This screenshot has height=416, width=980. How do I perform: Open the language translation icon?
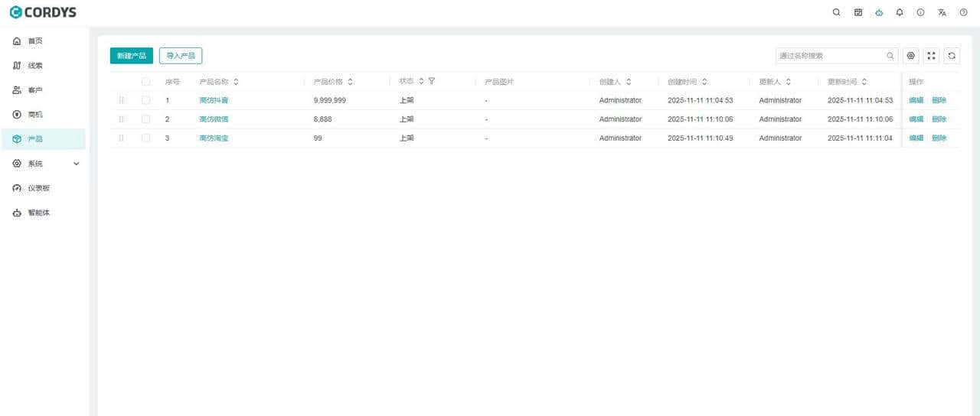coord(942,12)
